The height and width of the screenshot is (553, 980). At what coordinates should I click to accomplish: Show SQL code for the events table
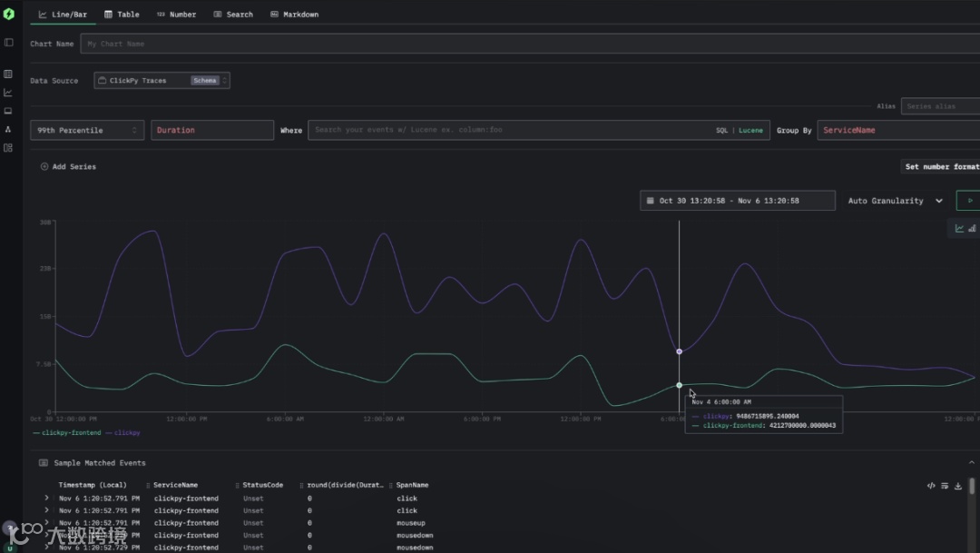[931, 486]
